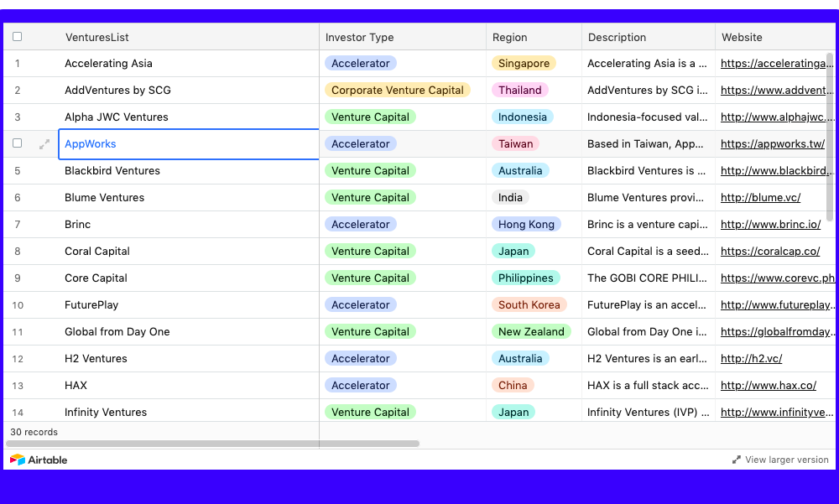Toggle the select-all checkbox in header
The height and width of the screenshot is (504, 839).
(17, 36)
